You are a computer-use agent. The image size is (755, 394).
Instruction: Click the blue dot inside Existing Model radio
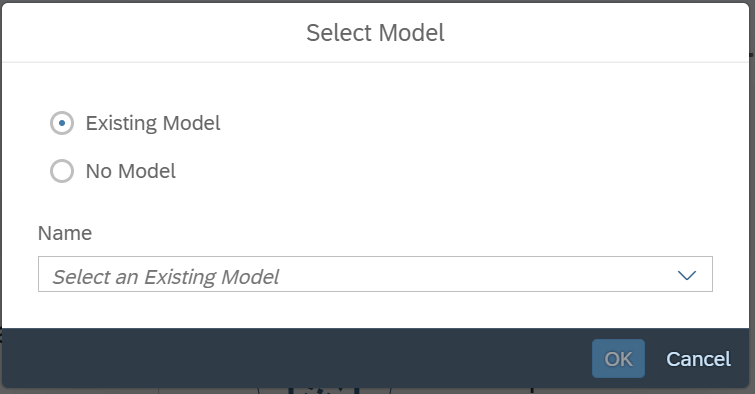(x=62, y=123)
